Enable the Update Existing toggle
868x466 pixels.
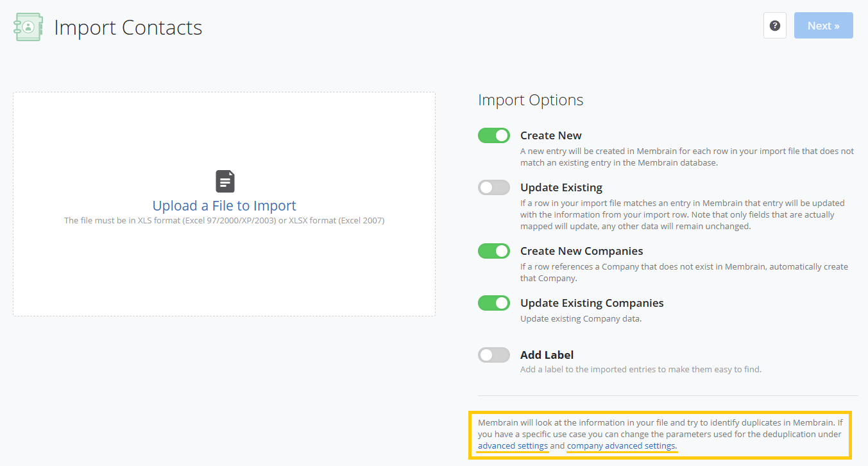(x=493, y=187)
